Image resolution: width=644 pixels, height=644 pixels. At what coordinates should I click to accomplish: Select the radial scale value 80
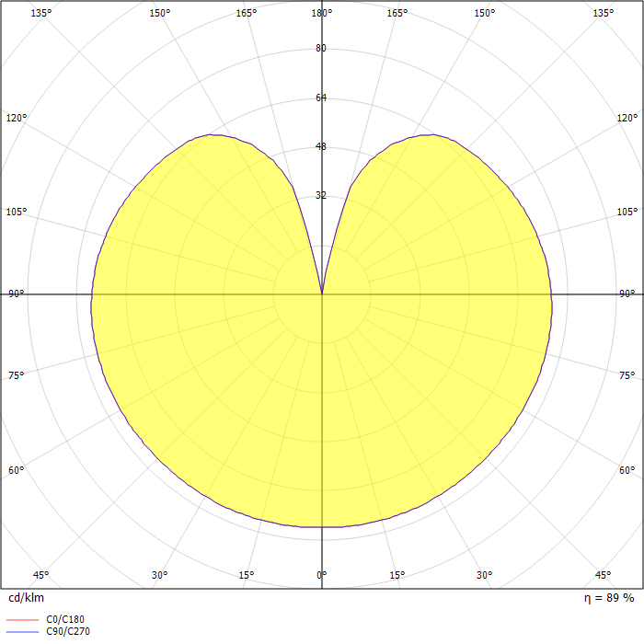pyautogui.click(x=321, y=48)
